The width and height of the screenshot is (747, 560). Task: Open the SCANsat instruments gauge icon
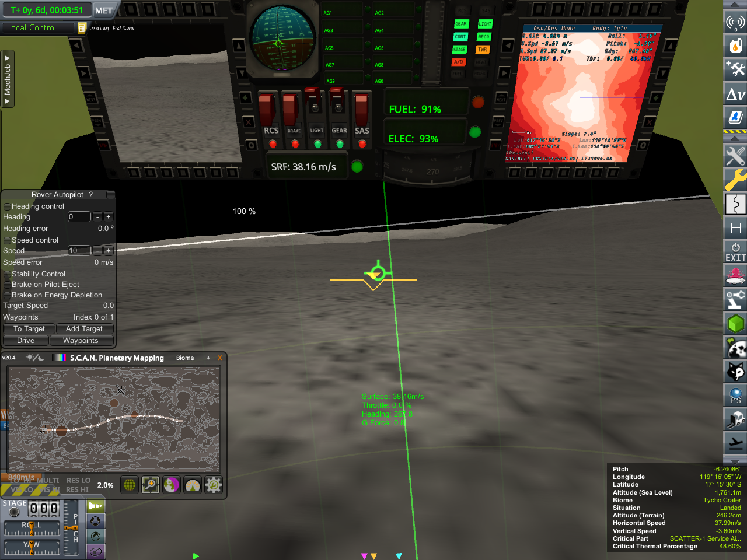click(193, 485)
